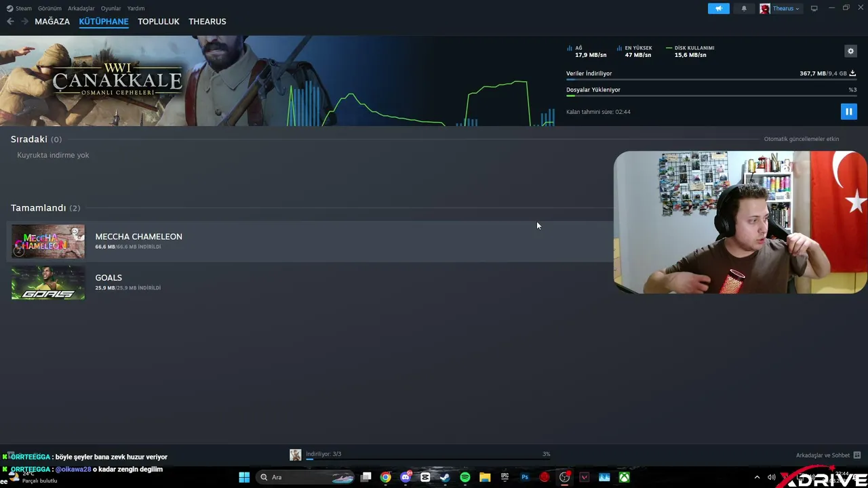Open the Meccha Chameleon thumbnail
This screenshot has height=488, width=868.
(48, 241)
